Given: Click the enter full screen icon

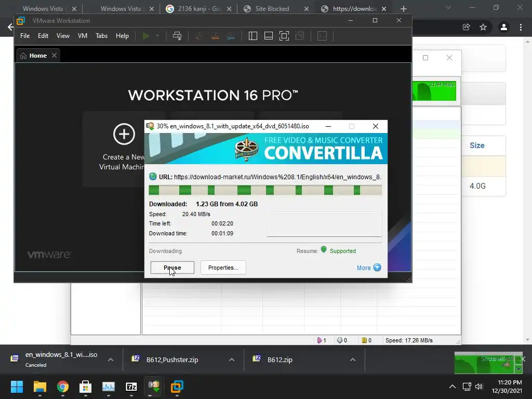Looking at the screenshot, I should pyautogui.click(x=284, y=36).
